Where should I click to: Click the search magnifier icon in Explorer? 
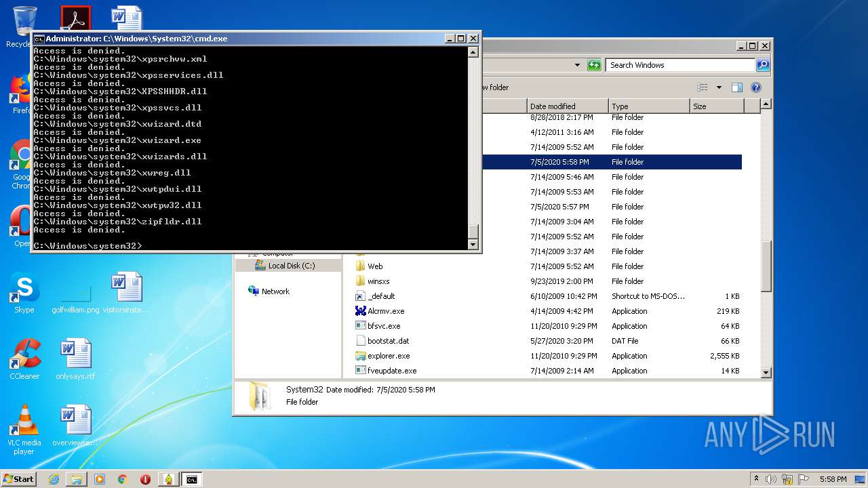point(763,65)
